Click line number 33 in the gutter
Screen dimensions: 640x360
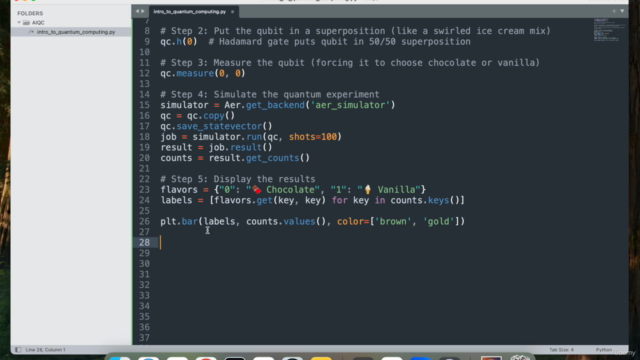(x=144, y=296)
